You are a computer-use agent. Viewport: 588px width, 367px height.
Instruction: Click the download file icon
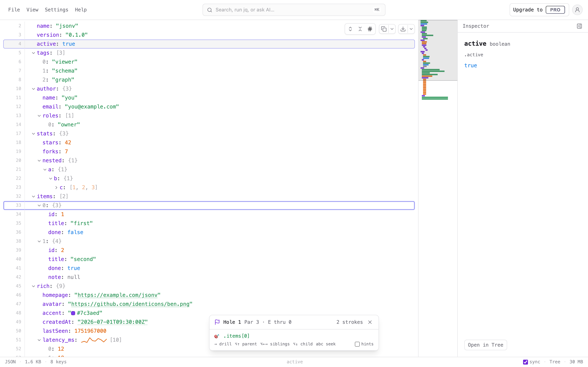tap(403, 29)
